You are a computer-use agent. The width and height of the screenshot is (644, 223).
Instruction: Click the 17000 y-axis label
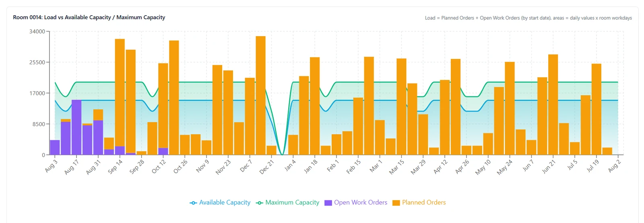coord(37,93)
